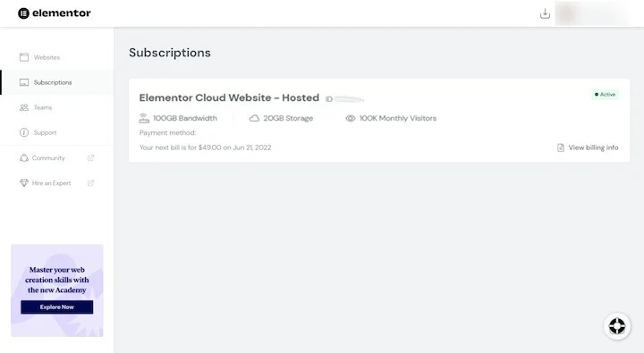Click the Teams people icon

click(24, 107)
